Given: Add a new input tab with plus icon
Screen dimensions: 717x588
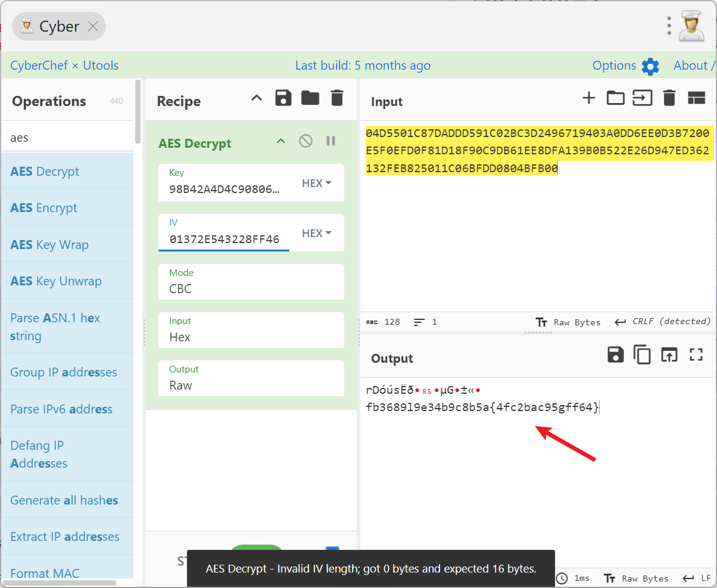Looking at the screenshot, I should [588, 98].
